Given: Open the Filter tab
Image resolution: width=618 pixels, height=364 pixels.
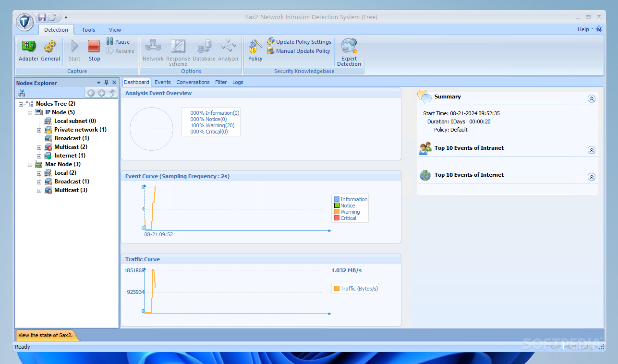Looking at the screenshot, I should pos(221,82).
